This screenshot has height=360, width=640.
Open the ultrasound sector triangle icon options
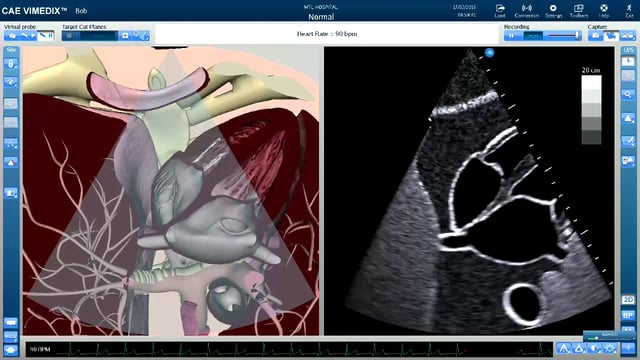coord(628,119)
